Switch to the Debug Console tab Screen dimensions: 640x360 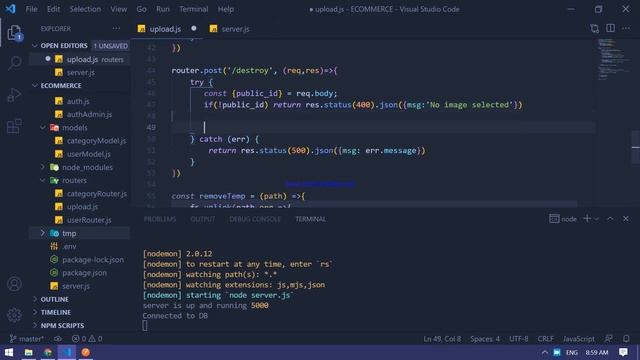[255, 219]
